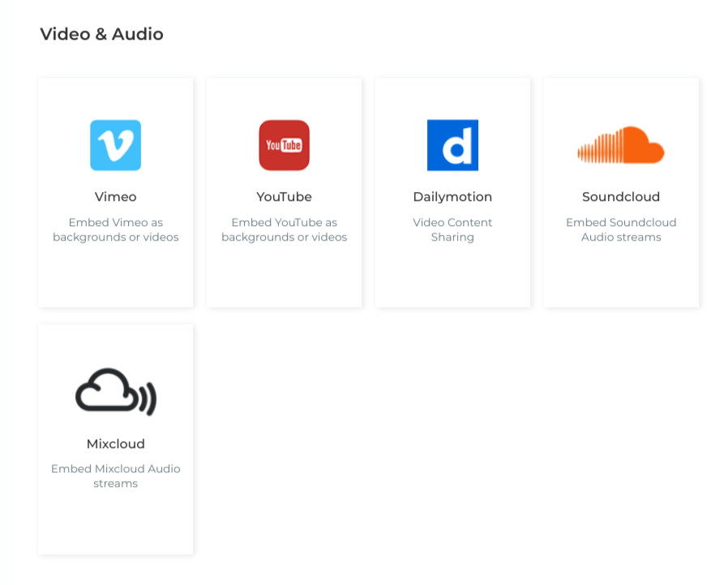728x585 pixels.
Task: Click 'Embed Vimeo as backgrounds or videos' text
Action: (x=116, y=229)
